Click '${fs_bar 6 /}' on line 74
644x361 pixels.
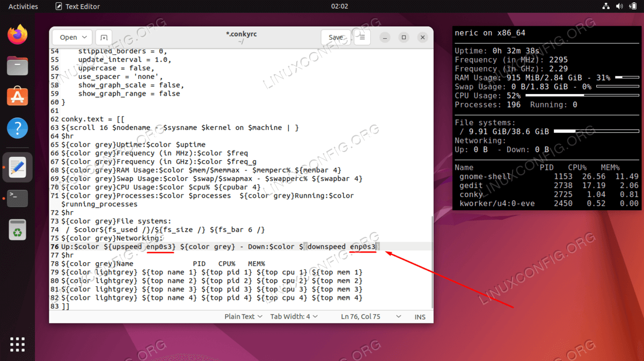237,229
